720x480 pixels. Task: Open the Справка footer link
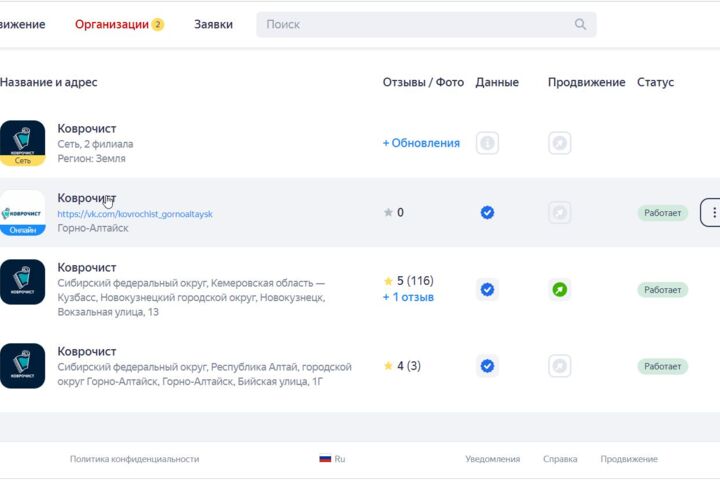click(560, 459)
